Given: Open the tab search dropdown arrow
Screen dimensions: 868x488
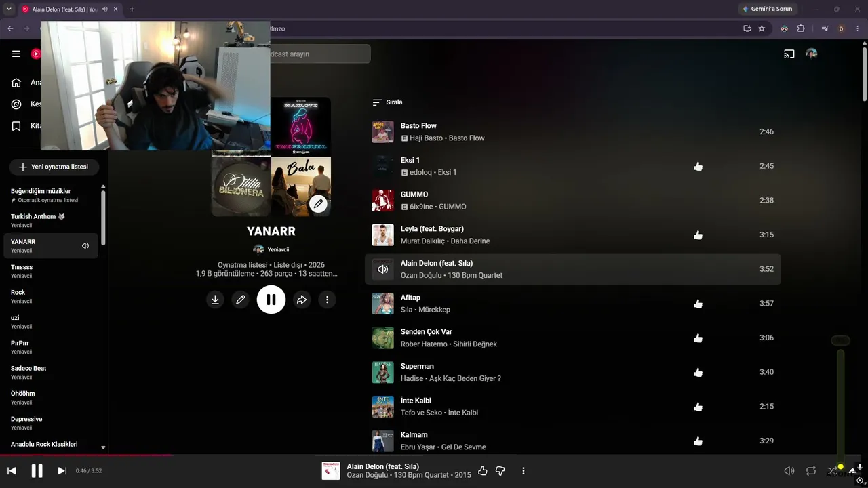Looking at the screenshot, I should pos(9,9).
